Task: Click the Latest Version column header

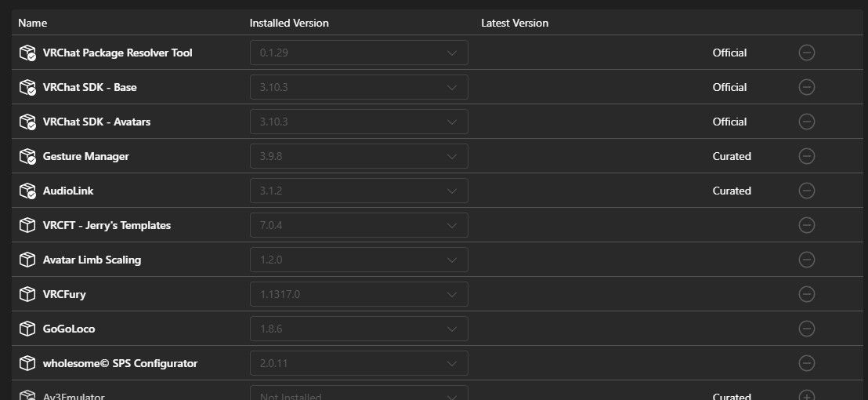Action: click(515, 23)
